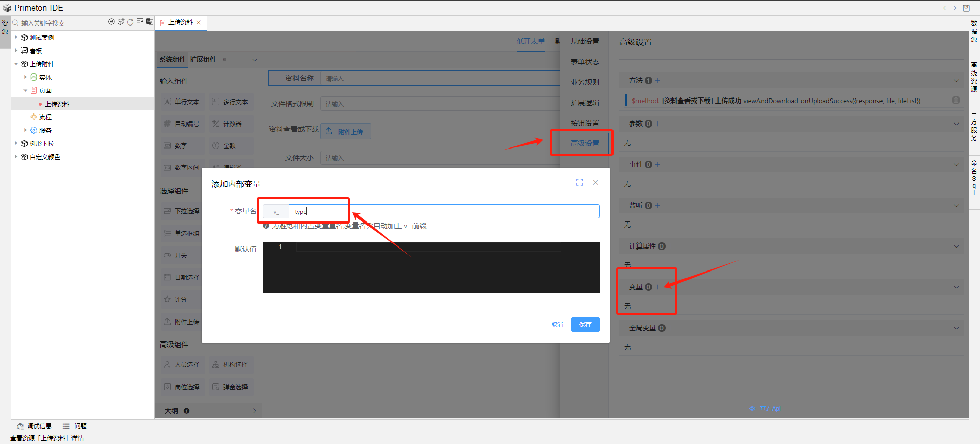Image resolution: width=980 pixels, height=444 pixels.
Task: Refresh the resource tree
Action: [130, 22]
